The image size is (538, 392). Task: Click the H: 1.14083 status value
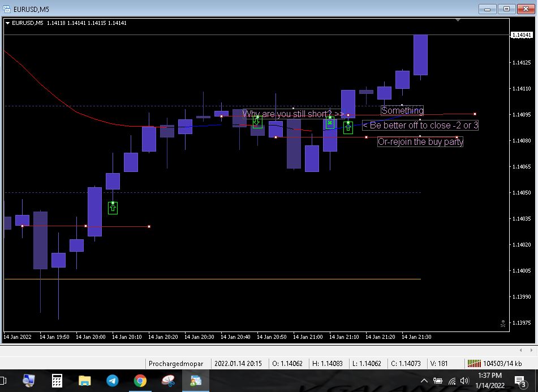point(328,364)
